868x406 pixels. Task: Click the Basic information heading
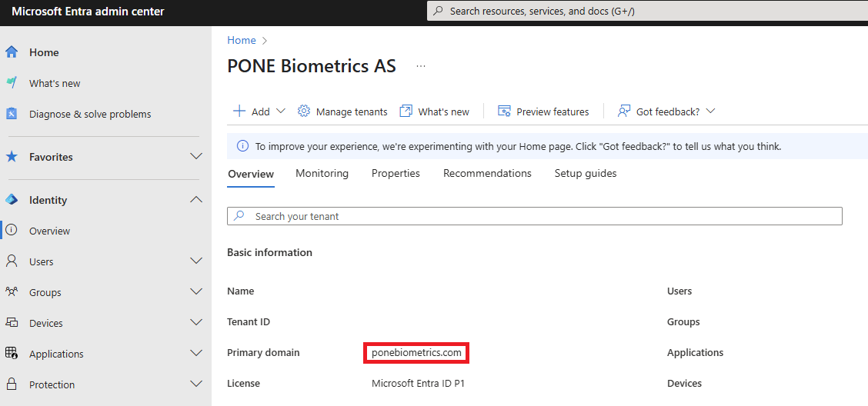pyautogui.click(x=269, y=252)
